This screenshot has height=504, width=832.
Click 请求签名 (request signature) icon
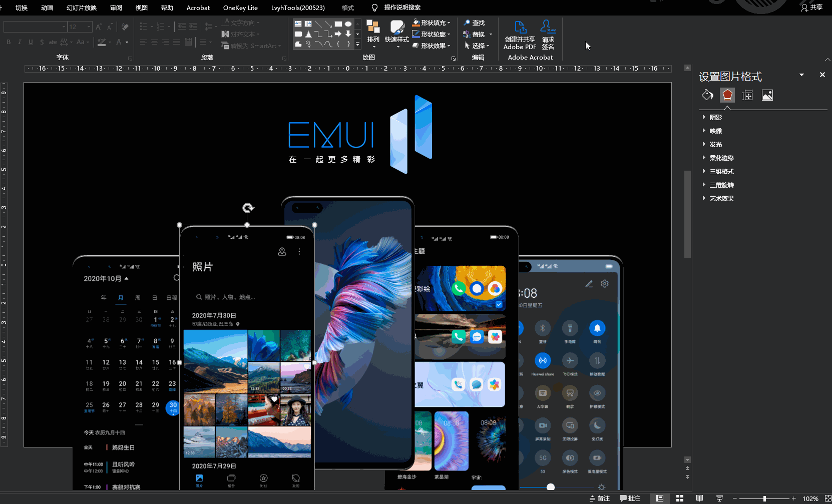click(548, 35)
